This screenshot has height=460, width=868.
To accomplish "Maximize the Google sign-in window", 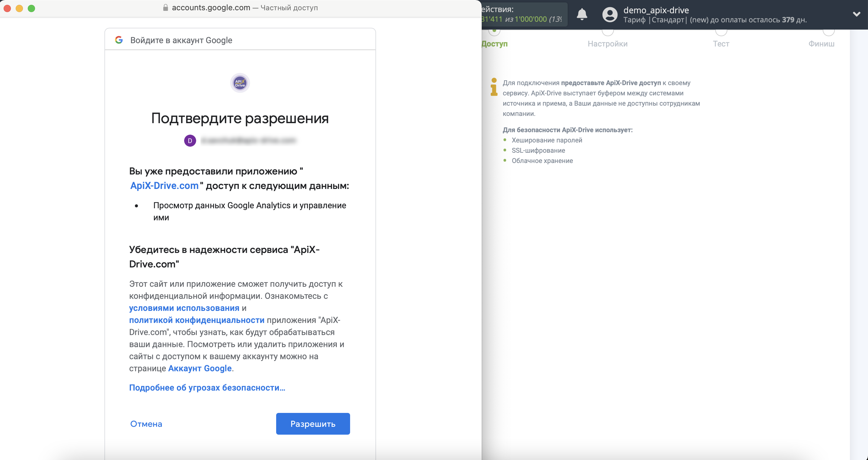I will coord(31,8).
